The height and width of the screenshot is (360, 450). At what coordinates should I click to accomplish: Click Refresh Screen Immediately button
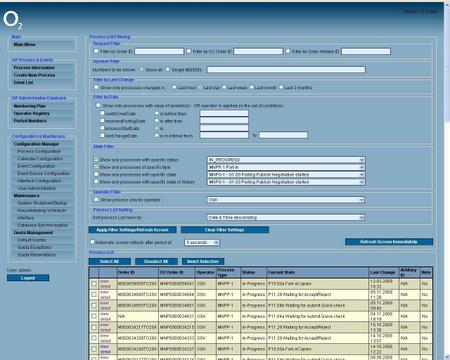point(389,242)
